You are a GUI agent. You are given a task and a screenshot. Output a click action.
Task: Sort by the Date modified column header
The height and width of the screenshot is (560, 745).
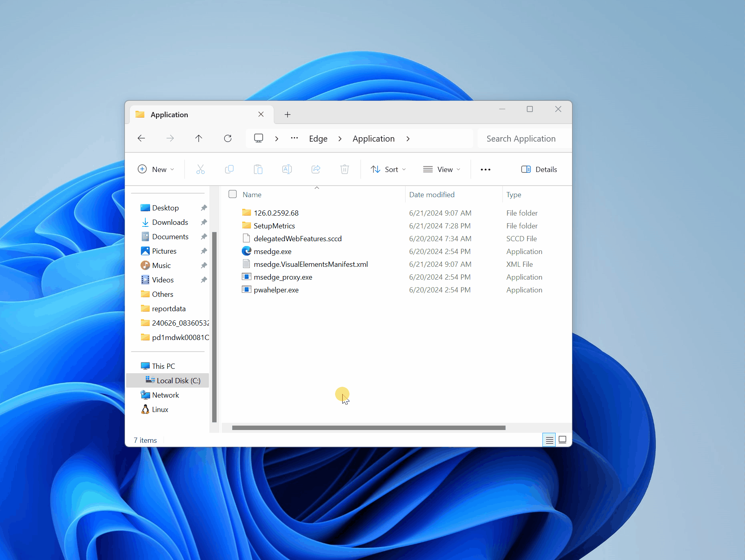coord(432,194)
